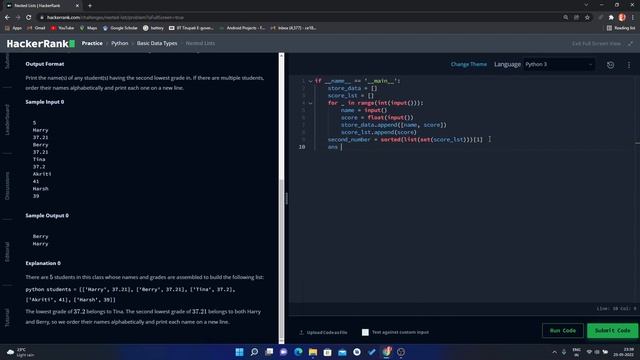
Task: Open Google Chrome from the taskbar
Action: pos(386,352)
